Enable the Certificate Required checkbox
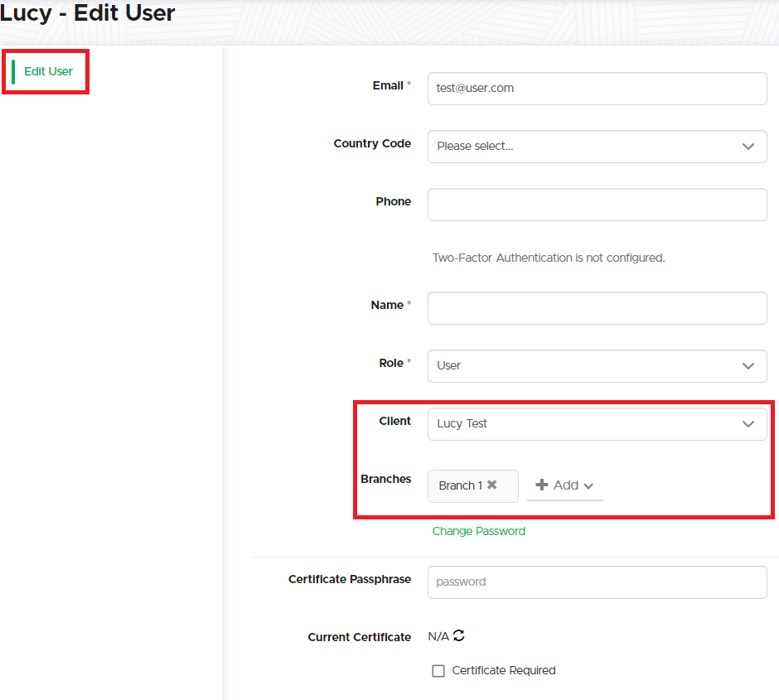779x700 pixels. (438, 671)
